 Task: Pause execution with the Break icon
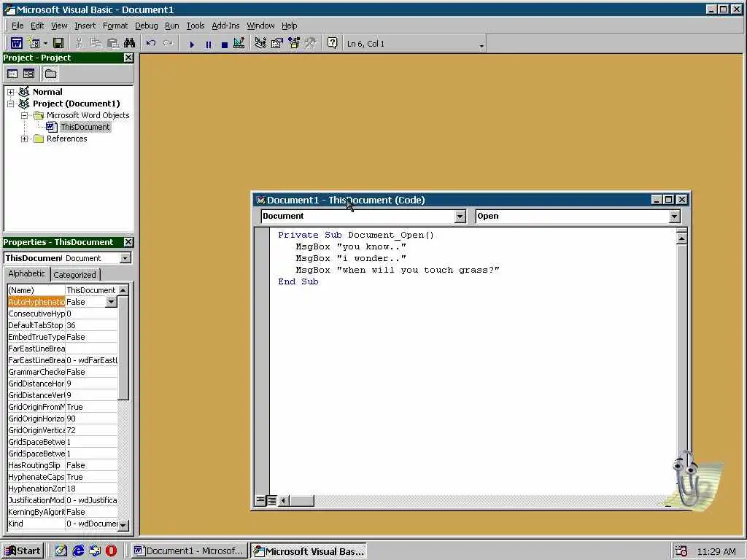[x=208, y=44]
